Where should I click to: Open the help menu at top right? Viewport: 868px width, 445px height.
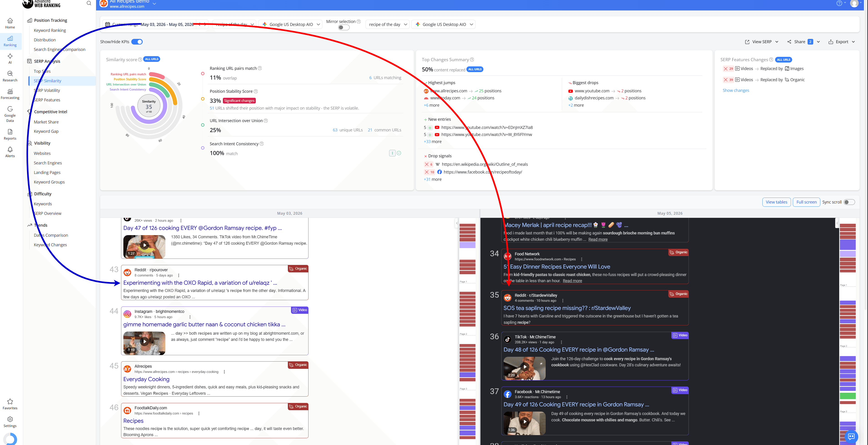(841, 3)
